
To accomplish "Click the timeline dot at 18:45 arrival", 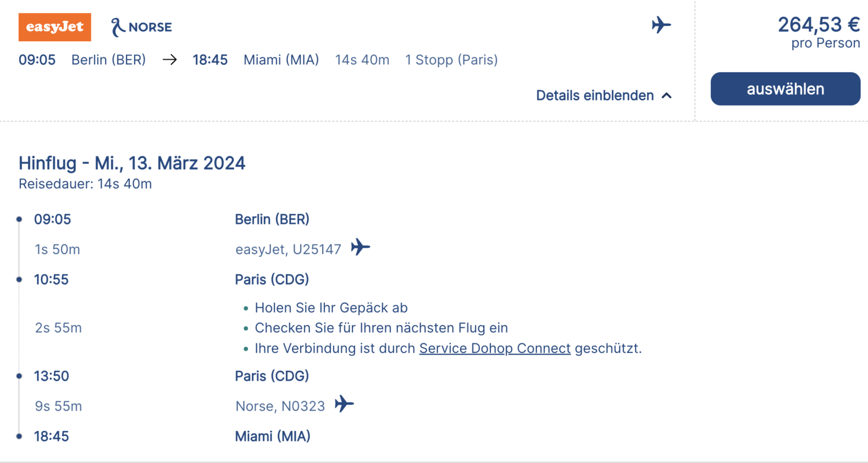I will [19, 436].
